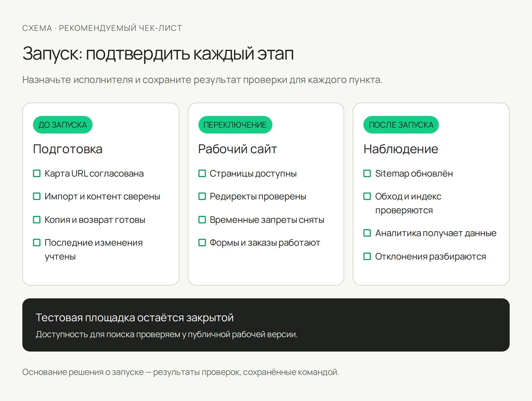Tick the «Формы и заказы работают» checkbox
The image size is (532, 401).
202,243
